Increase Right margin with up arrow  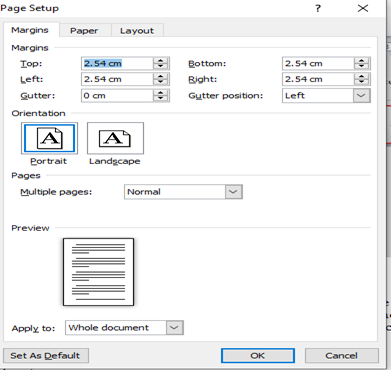coord(362,77)
